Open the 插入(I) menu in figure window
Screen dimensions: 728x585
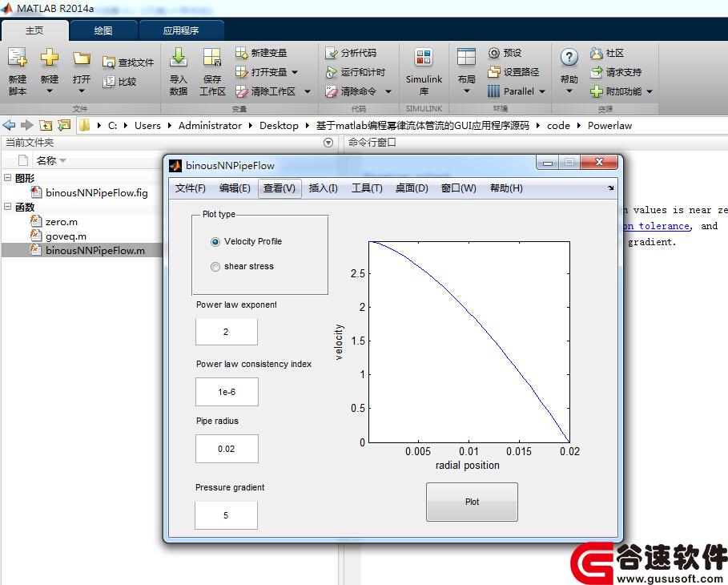(323, 188)
